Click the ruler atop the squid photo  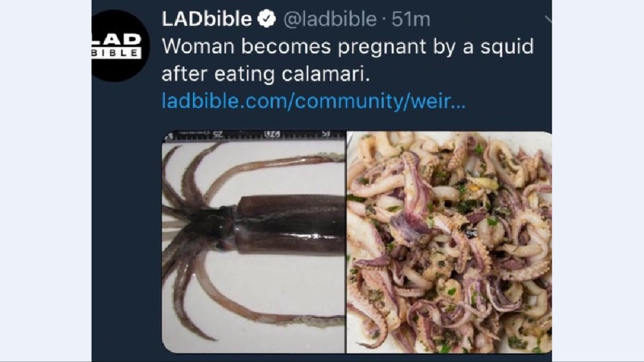coord(254,135)
